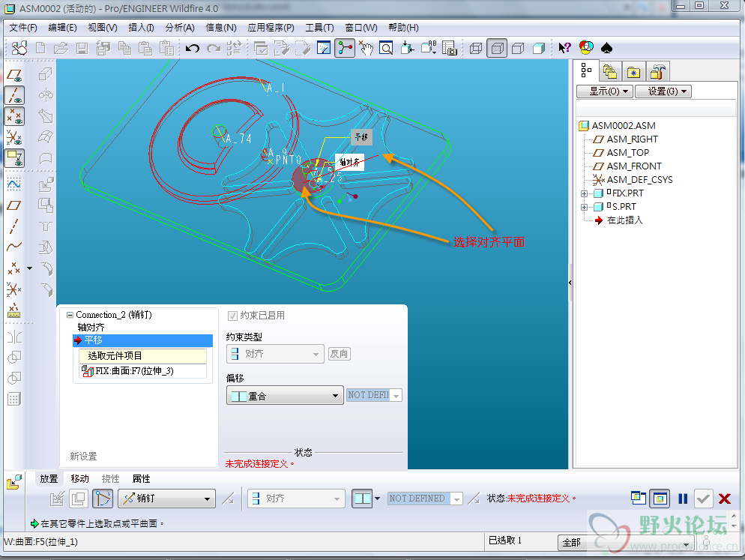This screenshot has width=745, height=560.
Task: Toggle the 约束已启用 checkbox
Action: point(232,316)
